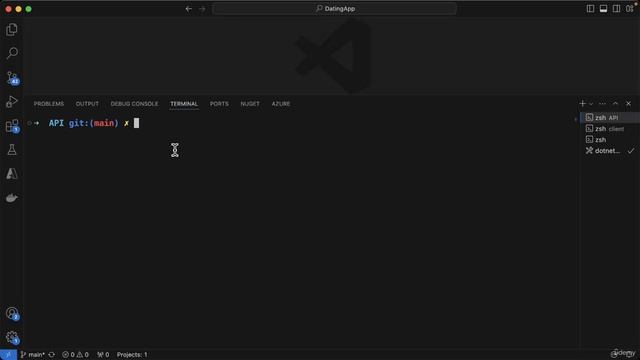Image resolution: width=640 pixels, height=360 pixels.
Task: Select the zsh client terminal
Action: coord(610,129)
